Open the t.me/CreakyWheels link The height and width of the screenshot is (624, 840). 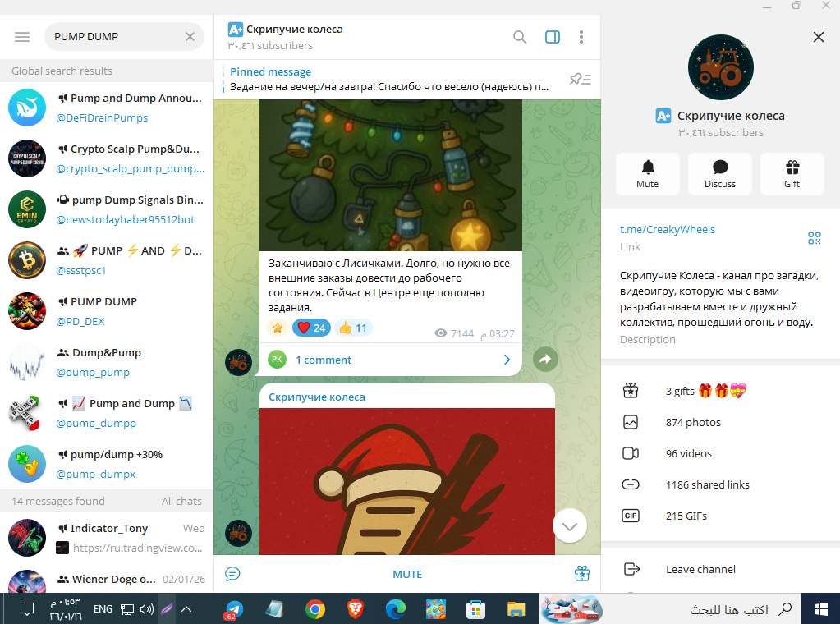pyautogui.click(x=667, y=229)
